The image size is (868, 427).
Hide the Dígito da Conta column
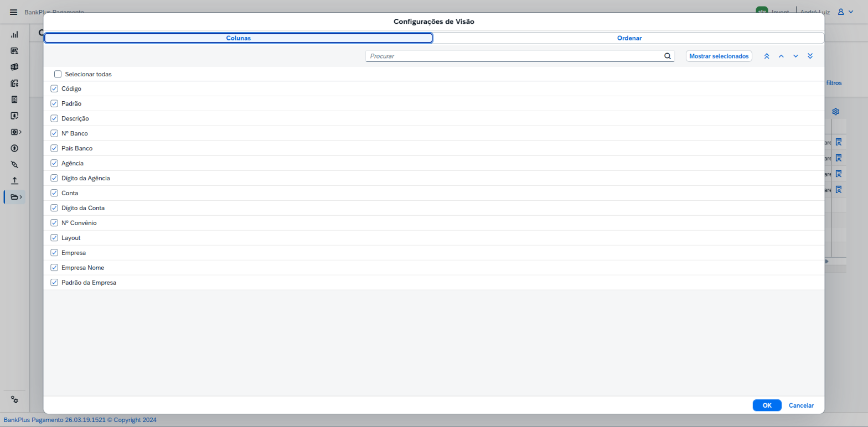pos(54,208)
